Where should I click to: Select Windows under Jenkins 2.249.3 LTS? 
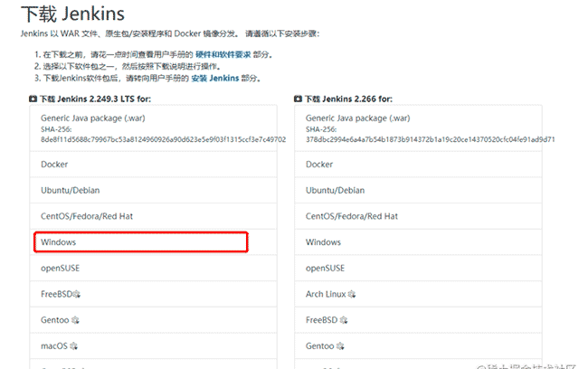click(154, 241)
